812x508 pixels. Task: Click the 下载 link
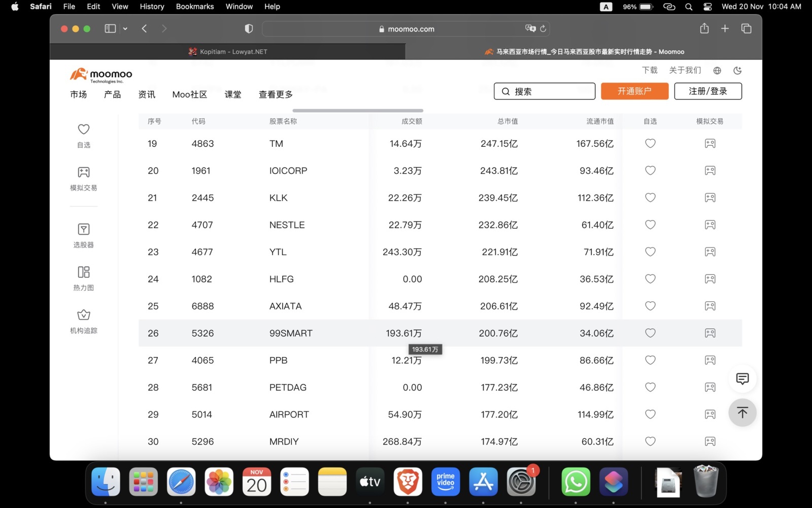pos(650,70)
